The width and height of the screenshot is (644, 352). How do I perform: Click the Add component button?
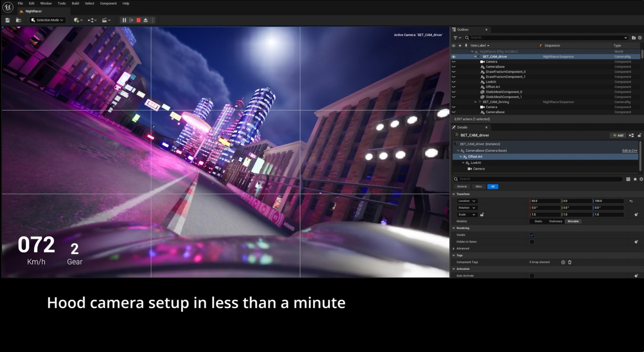pos(618,135)
